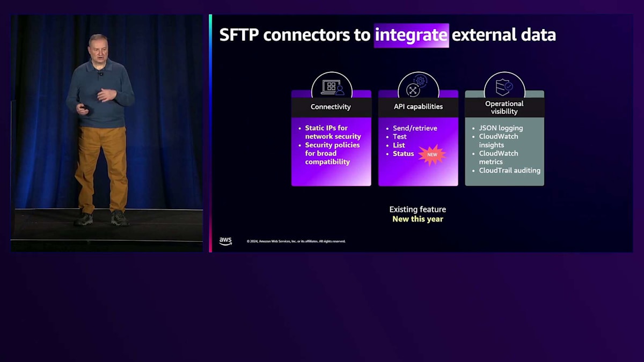Image resolution: width=644 pixels, height=362 pixels.
Task: Select the 'Connectivity' card header
Action: click(331, 107)
